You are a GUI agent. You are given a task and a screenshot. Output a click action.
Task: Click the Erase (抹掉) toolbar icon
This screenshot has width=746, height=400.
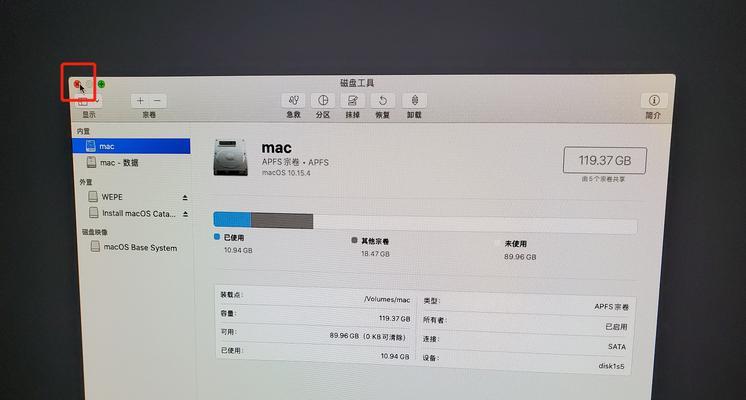click(353, 100)
